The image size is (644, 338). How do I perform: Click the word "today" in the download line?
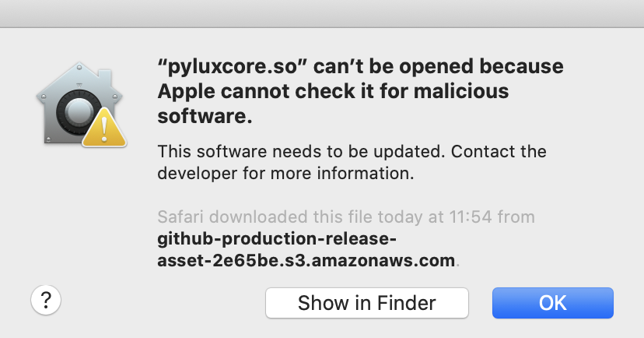tap(393, 216)
